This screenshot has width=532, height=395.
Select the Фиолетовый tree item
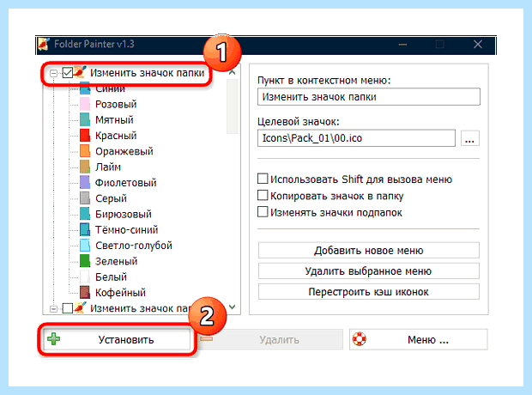pyautogui.click(x=126, y=183)
